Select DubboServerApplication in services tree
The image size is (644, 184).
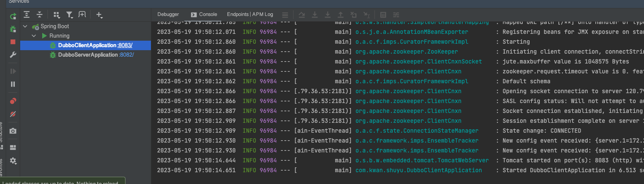[88, 55]
